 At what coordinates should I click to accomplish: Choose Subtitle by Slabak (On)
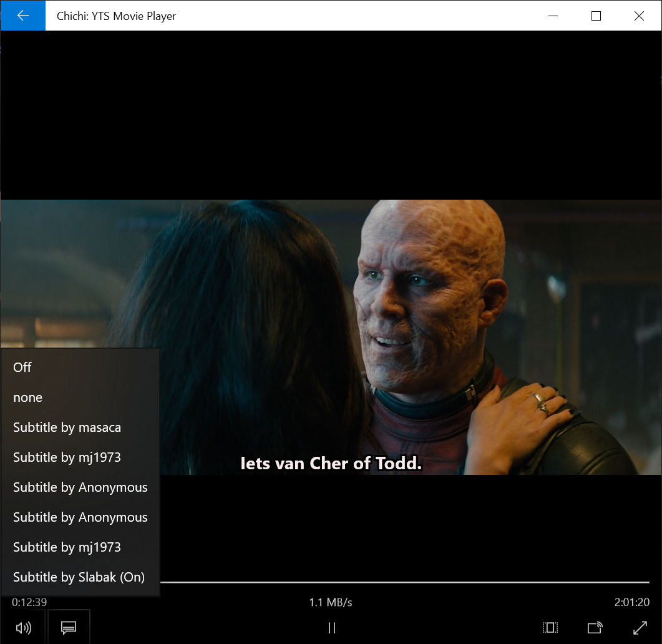coord(80,577)
